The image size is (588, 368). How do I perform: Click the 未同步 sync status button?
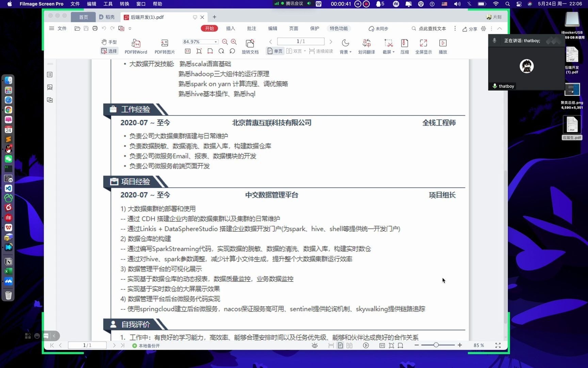point(378,29)
